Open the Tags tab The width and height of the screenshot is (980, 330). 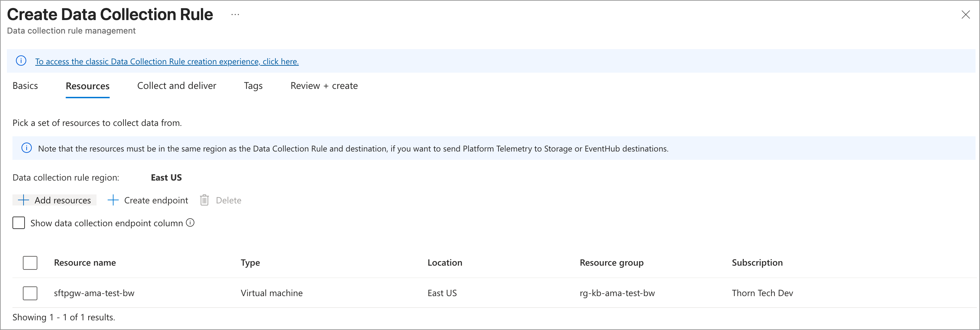click(x=253, y=86)
